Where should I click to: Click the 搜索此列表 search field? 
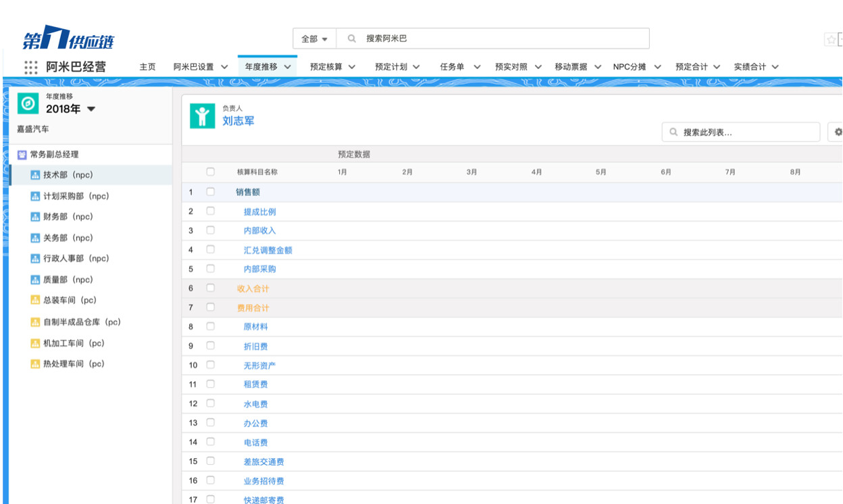tap(741, 132)
